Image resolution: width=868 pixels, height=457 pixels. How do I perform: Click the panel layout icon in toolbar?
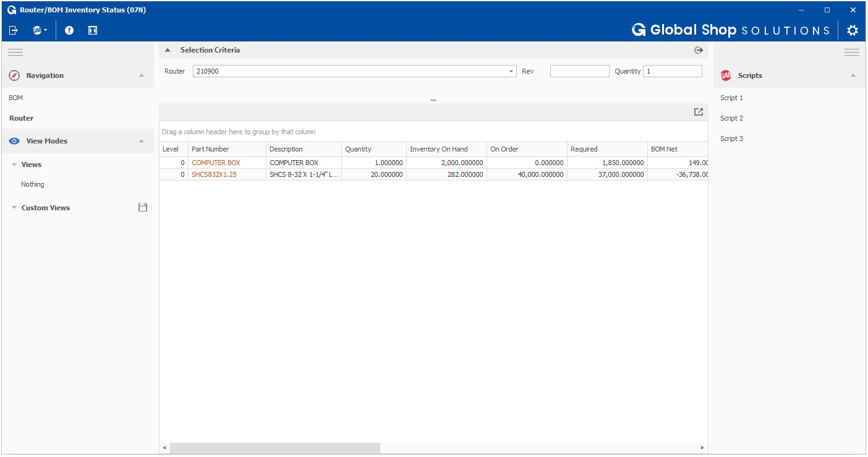click(93, 30)
